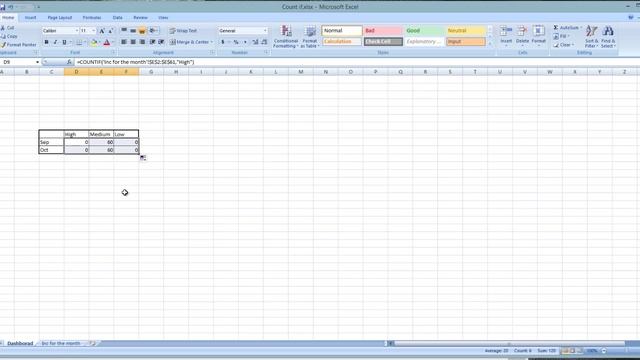The width and height of the screenshot is (640, 360).
Task: Toggle align text left
Action: tap(124, 42)
